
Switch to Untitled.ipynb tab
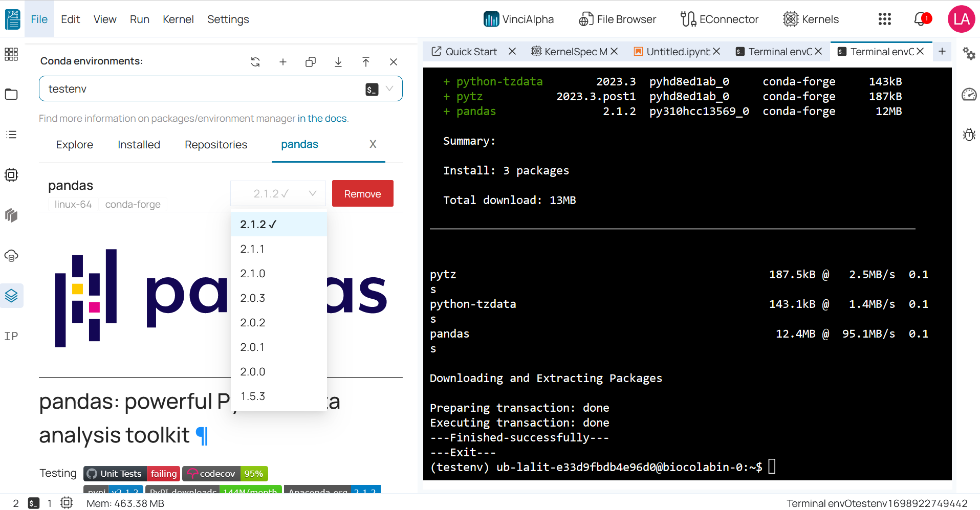pos(672,52)
